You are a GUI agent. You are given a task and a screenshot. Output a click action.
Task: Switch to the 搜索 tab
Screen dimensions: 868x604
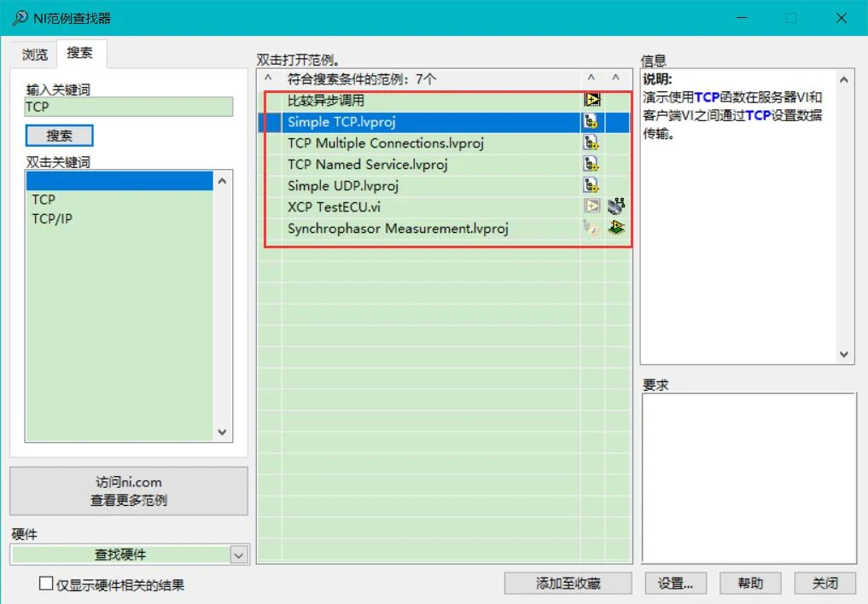79,53
